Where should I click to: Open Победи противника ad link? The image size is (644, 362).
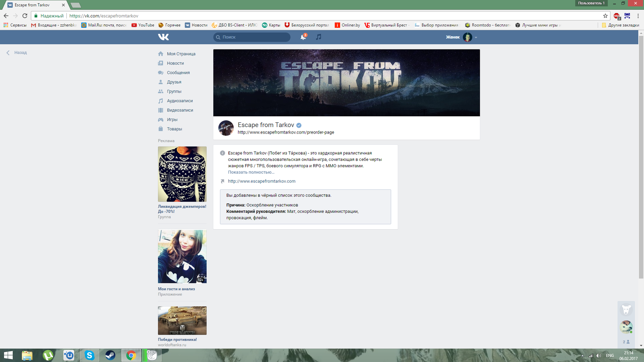pyautogui.click(x=177, y=339)
